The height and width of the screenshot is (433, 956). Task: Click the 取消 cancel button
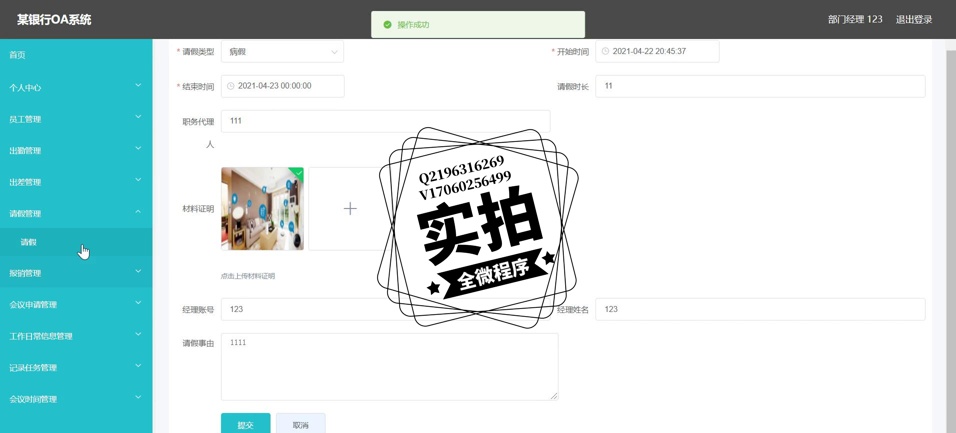click(x=300, y=424)
